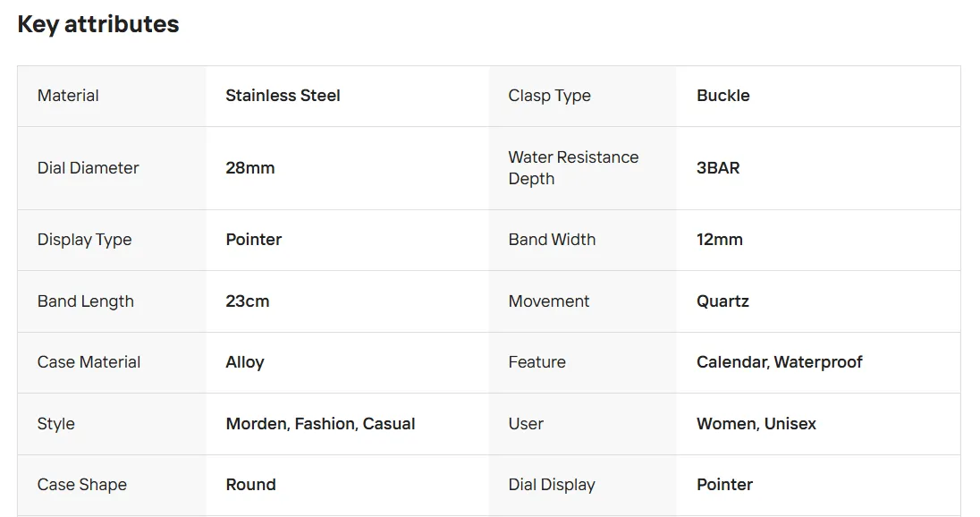This screenshot has width=980, height=517.
Task: Click the Clasp Type label
Action: (549, 96)
